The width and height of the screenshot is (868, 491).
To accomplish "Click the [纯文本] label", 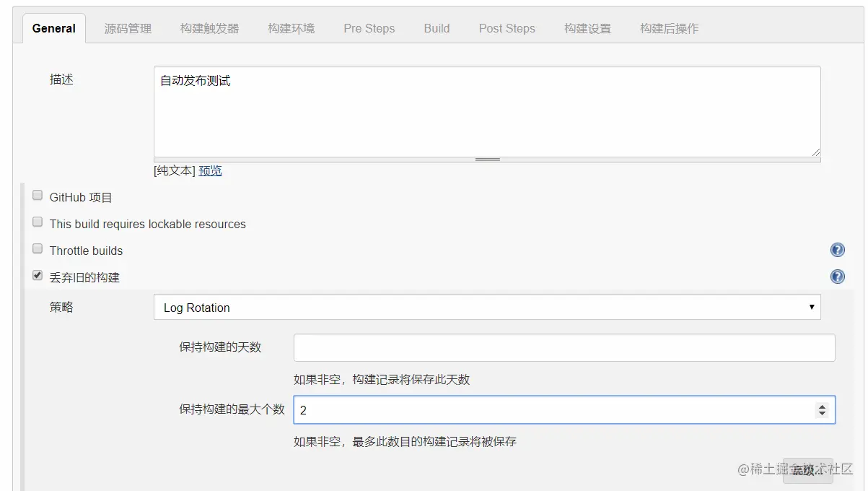I will coord(175,171).
